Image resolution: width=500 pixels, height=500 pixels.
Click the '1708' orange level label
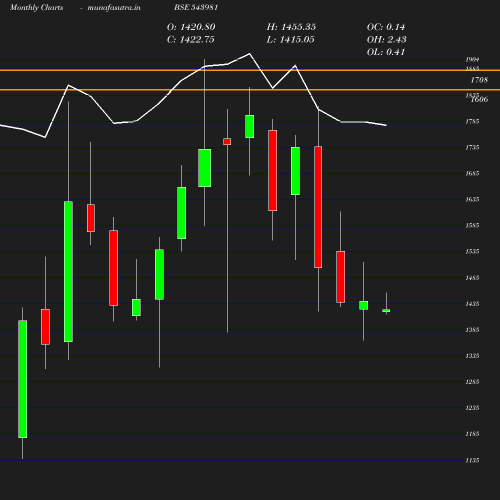[x=479, y=80]
